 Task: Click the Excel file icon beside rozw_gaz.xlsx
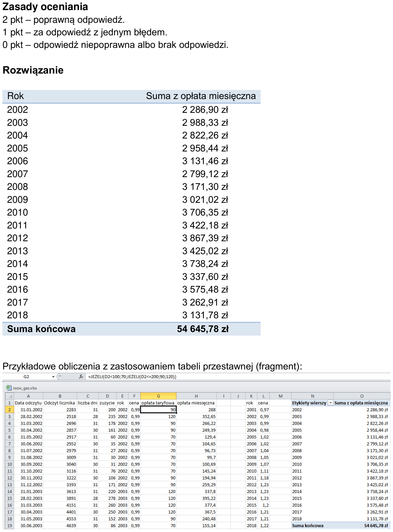pyautogui.click(x=9, y=388)
